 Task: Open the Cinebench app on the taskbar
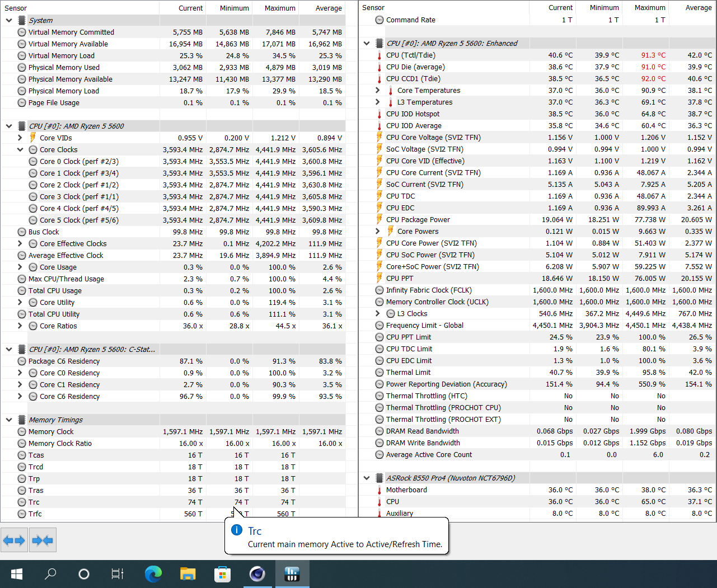pyautogui.click(x=257, y=574)
